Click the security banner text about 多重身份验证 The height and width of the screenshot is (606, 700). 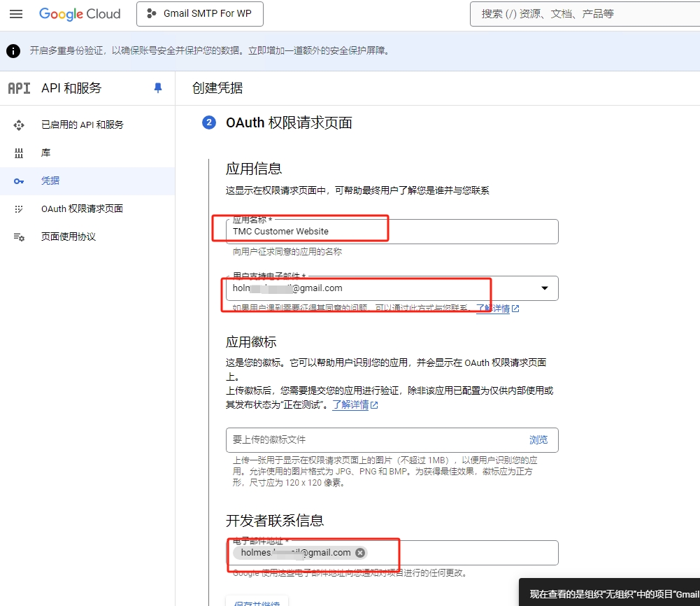point(210,51)
